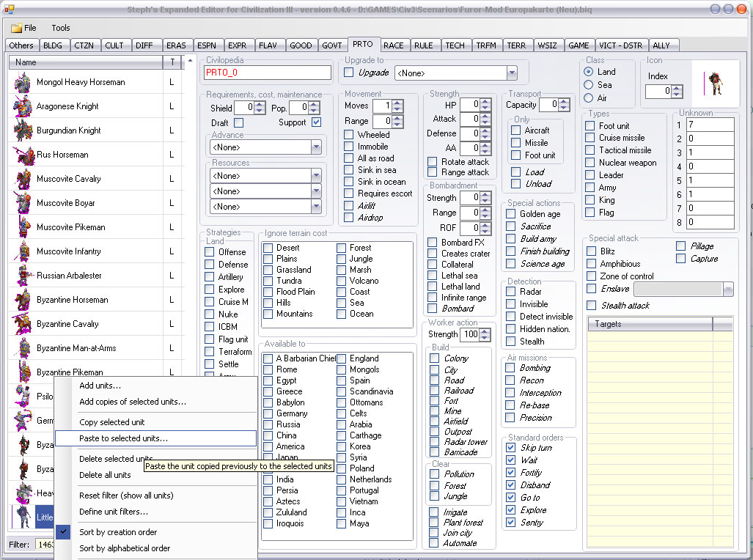753x560 pixels.
Task: Toggle the Support checkbox
Action: [316, 122]
